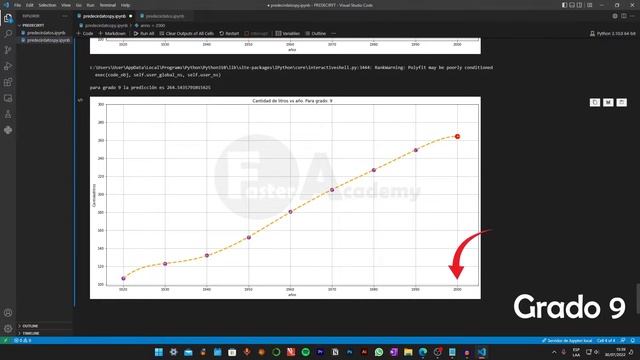This screenshot has width=640, height=360.
Task: Click the third plot output action button
Action: (x=622, y=102)
